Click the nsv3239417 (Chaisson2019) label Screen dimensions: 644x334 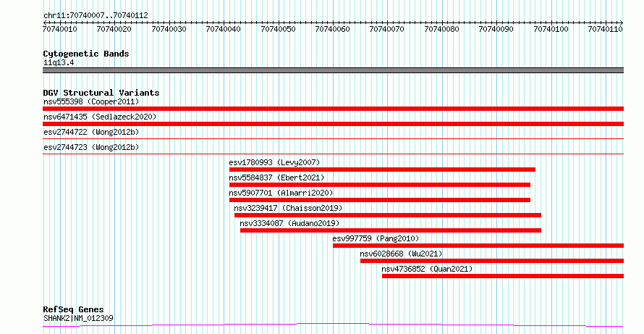coord(288,208)
